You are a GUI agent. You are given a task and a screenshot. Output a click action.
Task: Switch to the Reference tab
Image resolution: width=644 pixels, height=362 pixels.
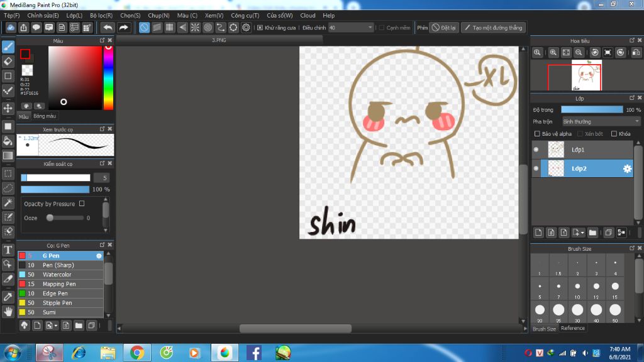point(572,328)
